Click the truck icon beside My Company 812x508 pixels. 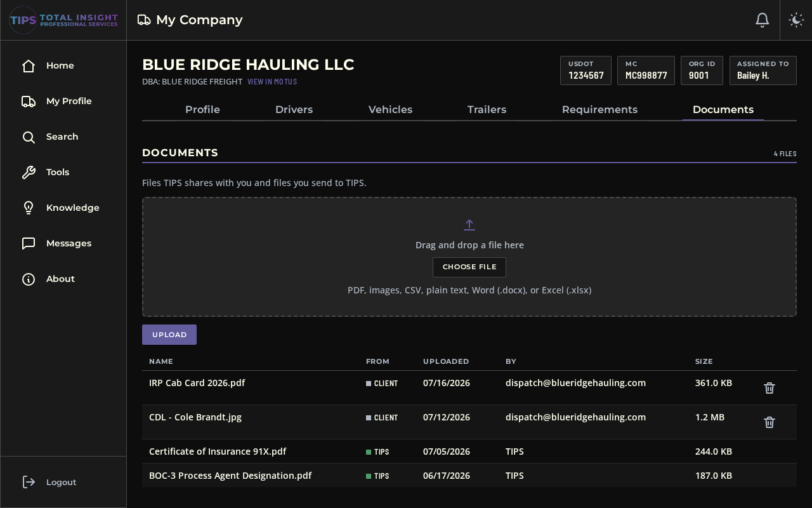(144, 20)
